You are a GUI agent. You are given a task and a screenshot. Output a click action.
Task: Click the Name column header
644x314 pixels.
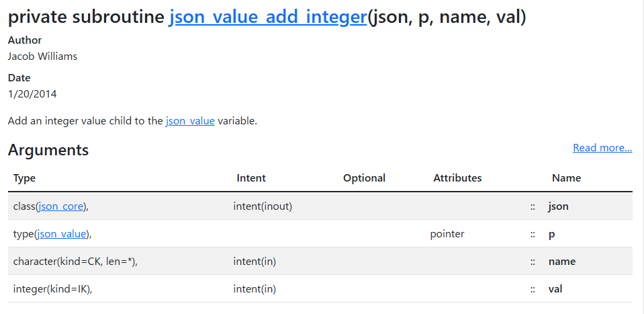(x=566, y=178)
